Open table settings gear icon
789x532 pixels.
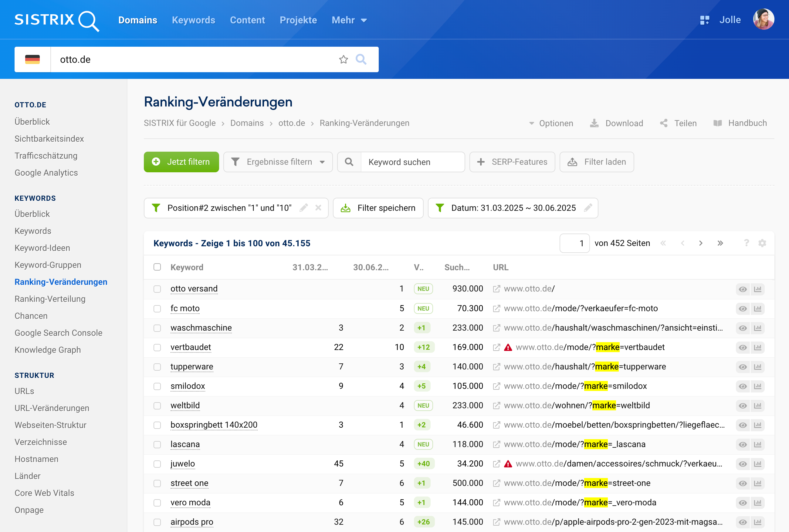click(x=762, y=243)
